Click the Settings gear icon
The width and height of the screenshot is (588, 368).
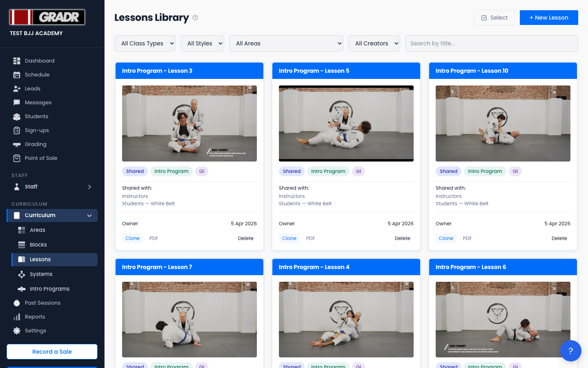coord(17,331)
